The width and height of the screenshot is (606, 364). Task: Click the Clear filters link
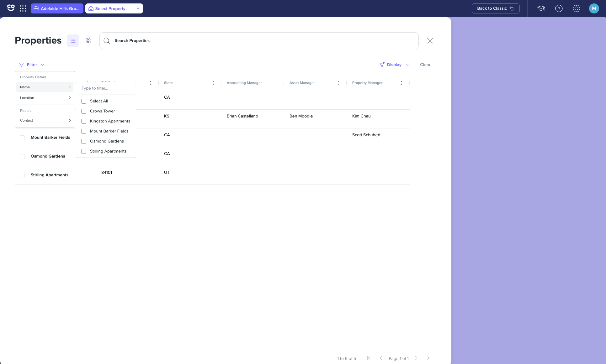click(425, 65)
